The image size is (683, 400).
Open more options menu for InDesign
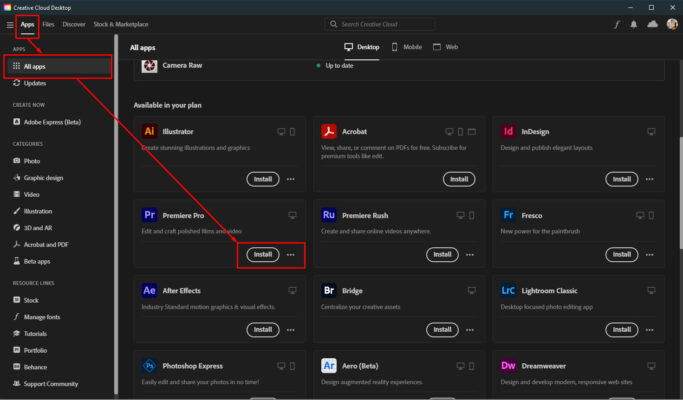click(651, 179)
